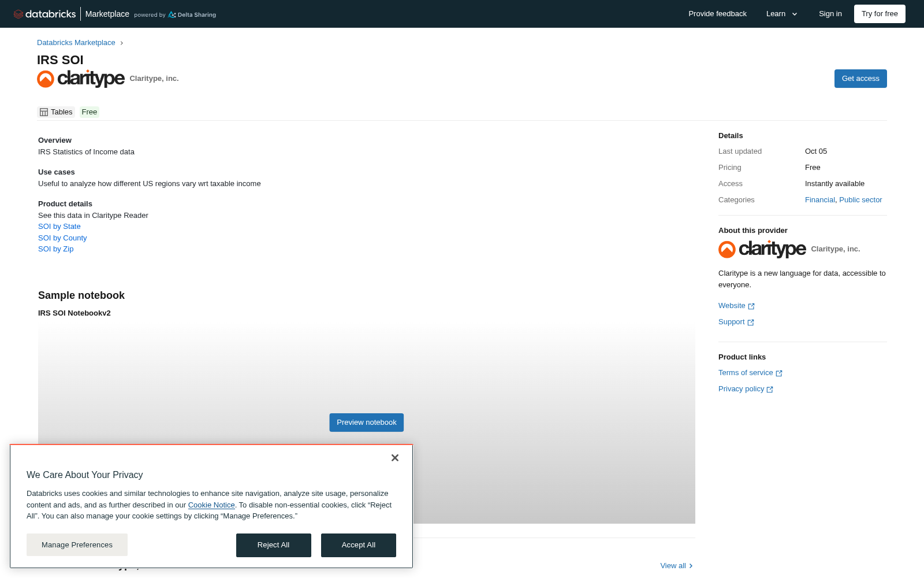
Task: Click the 'We Care About Your Privacy' heading
Action: point(85,475)
